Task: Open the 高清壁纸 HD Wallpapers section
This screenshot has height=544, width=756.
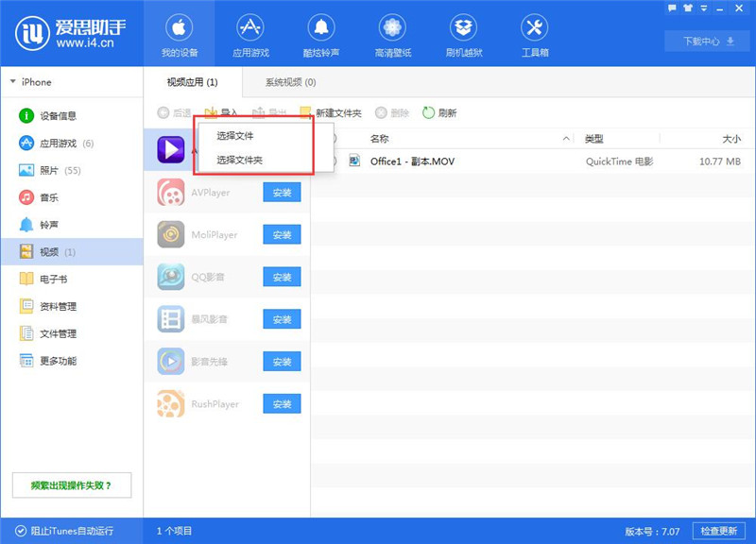Action: click(391, 33)
